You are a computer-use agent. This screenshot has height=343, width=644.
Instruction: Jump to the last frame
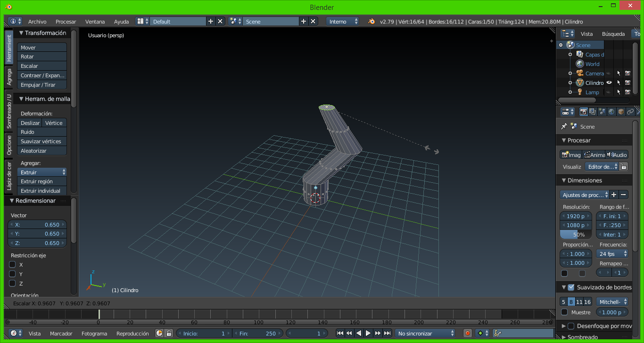pyautogui.click(x=387, y=333)
